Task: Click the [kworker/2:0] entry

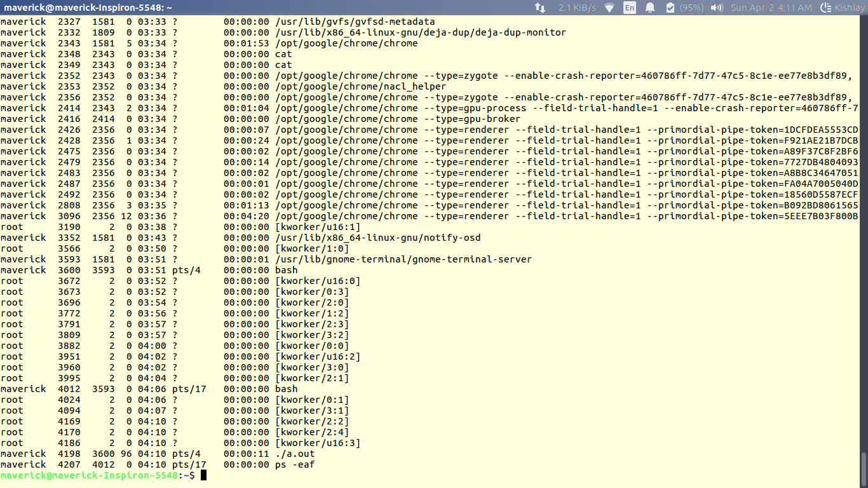Action: [312, 302]
